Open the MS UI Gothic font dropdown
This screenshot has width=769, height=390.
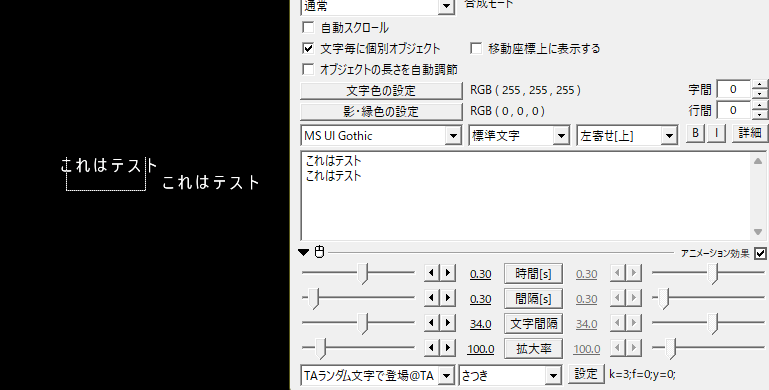[453, 136]
